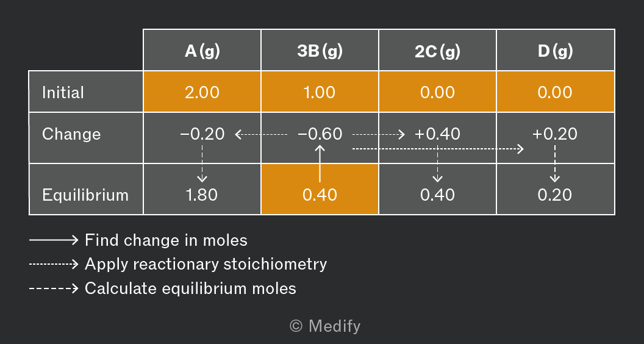Select the Change row label
The image size is (644, 344).
point(71,134)
